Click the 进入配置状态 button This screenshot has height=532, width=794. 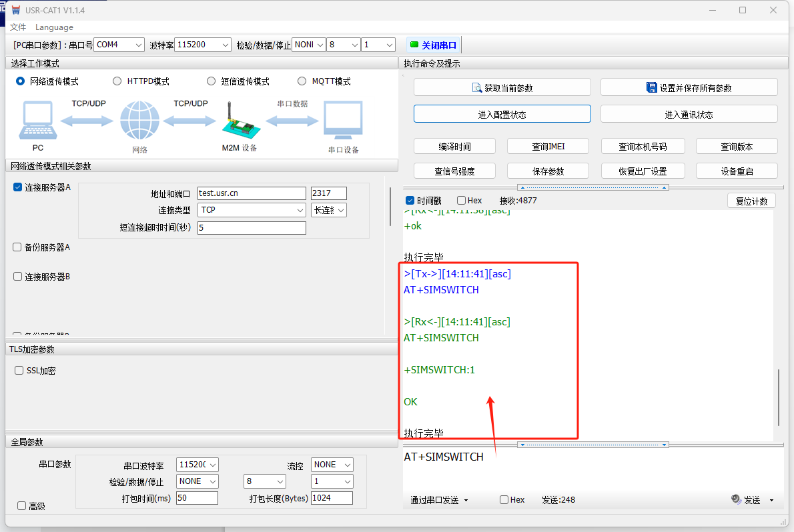502,114
